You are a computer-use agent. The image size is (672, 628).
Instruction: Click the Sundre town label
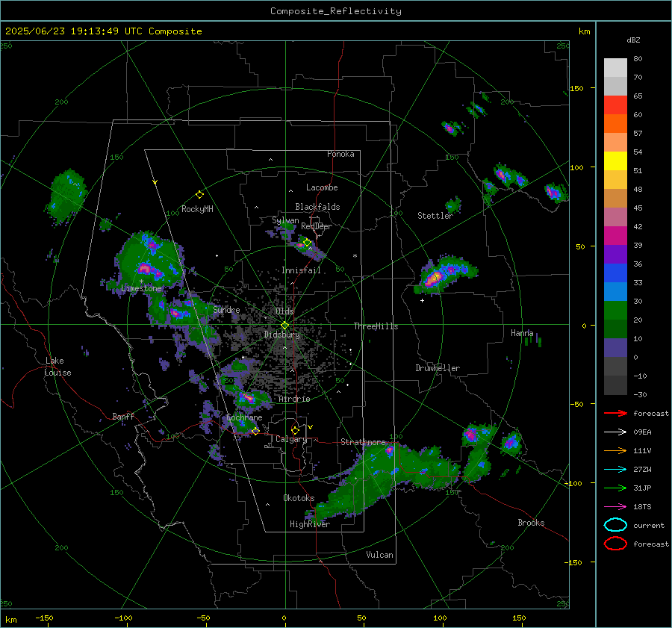[226, 310]
